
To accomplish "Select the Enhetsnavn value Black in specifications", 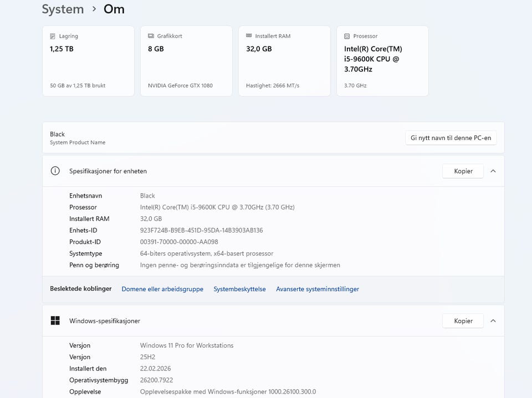I will click(x=147, y=195).
